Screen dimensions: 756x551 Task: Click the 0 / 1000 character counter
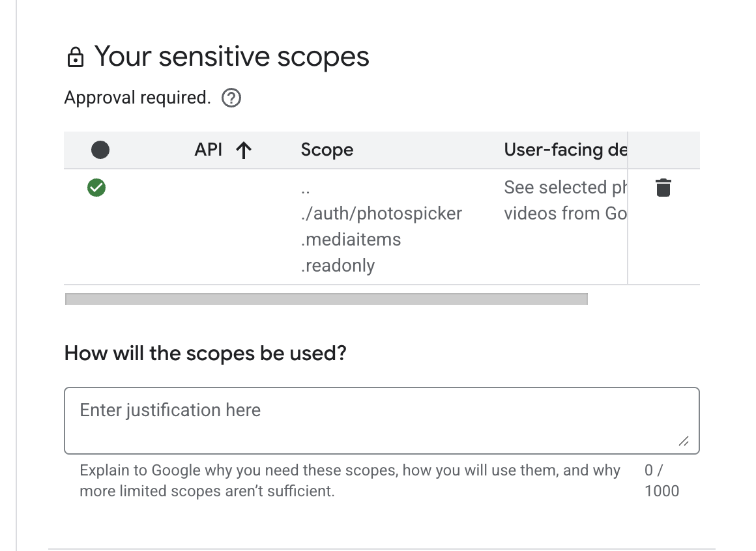pos(661,481)
